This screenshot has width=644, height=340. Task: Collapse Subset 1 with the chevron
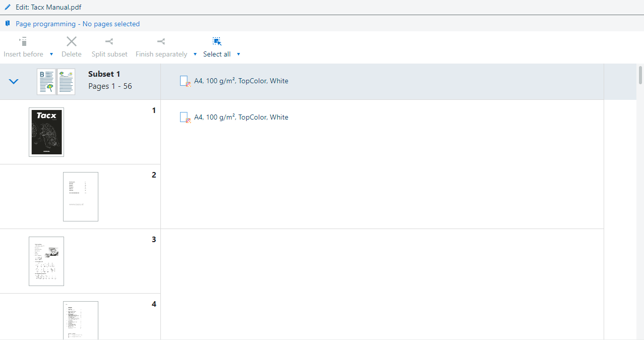[14, 81]
